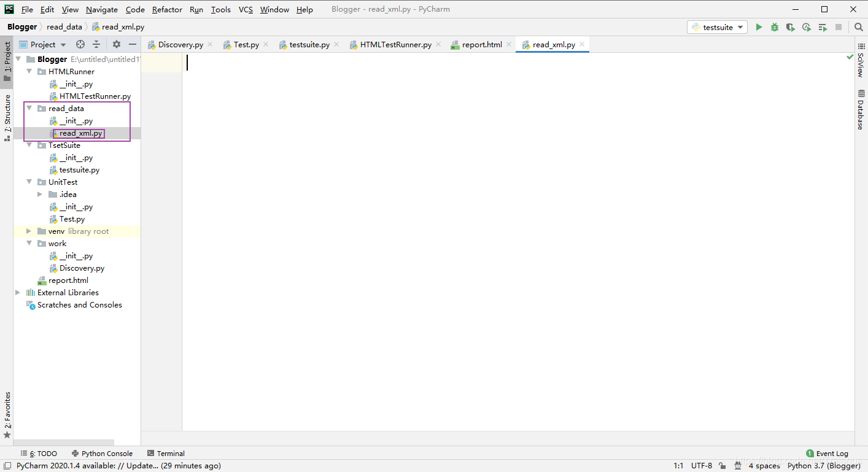Close the testsuite.py editor tab
Screen dimensions: 868x472
coord(336,44)
